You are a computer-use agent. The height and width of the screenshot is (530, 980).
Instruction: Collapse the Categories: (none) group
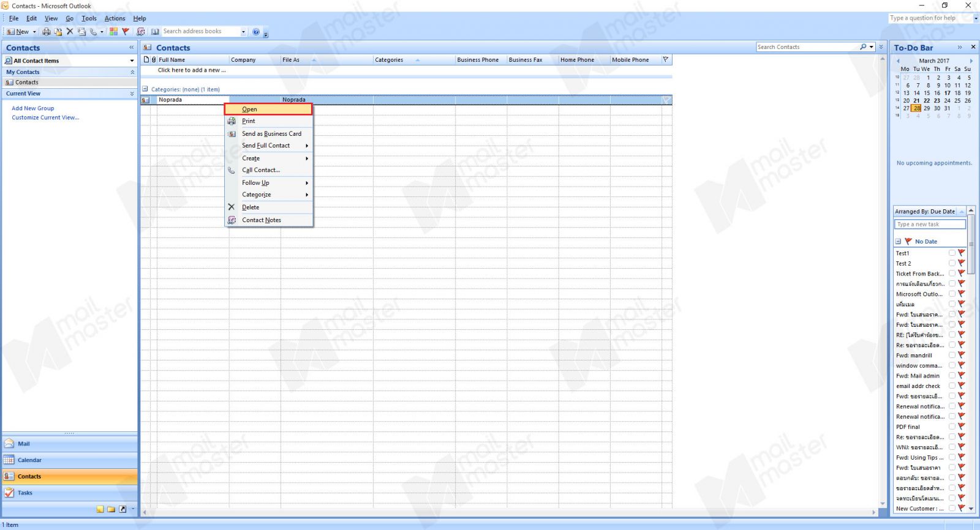pos(145,89)
